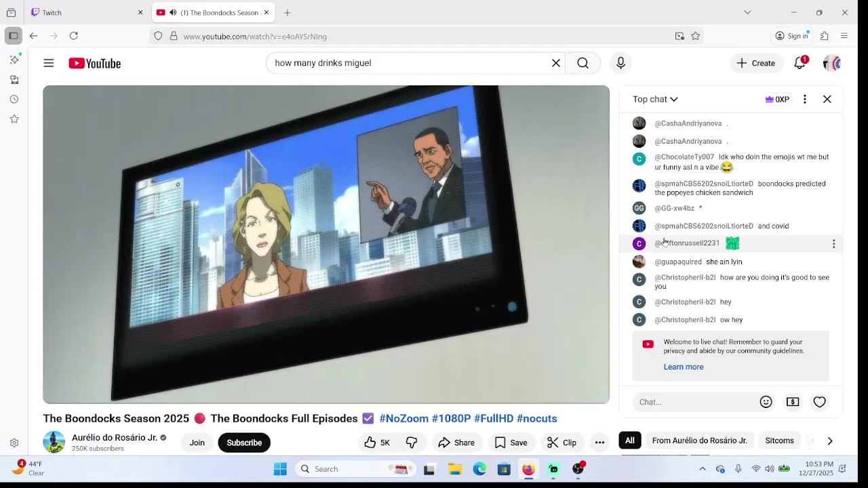Open the Firefox application menu
This screenshot has width=868, height=488.
coord(844,36)
